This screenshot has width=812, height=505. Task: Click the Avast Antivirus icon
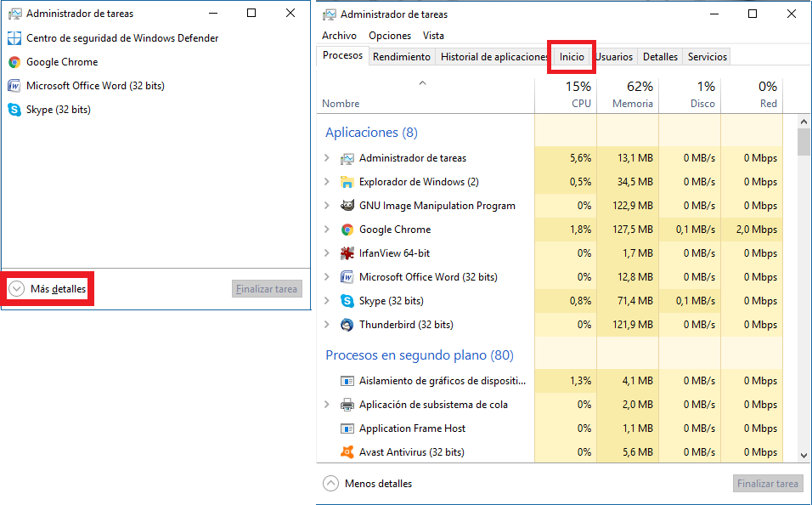pyautogui.click(x=347, y=452)
